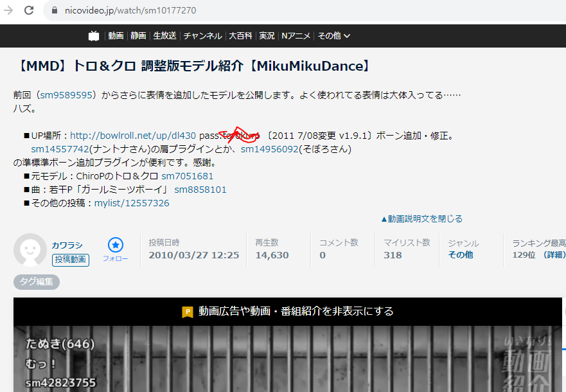
Task: Open the カワラシ user profile link
Action: coord(67,245)
